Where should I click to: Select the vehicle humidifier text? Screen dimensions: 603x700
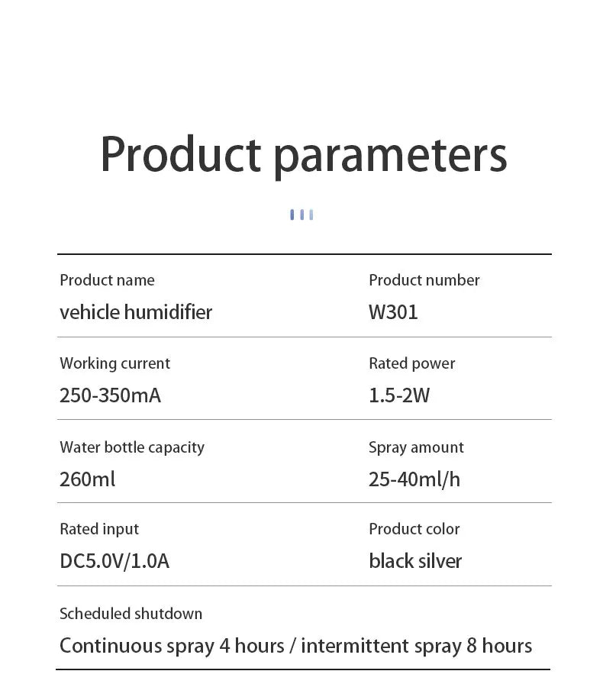click(136, 312)
